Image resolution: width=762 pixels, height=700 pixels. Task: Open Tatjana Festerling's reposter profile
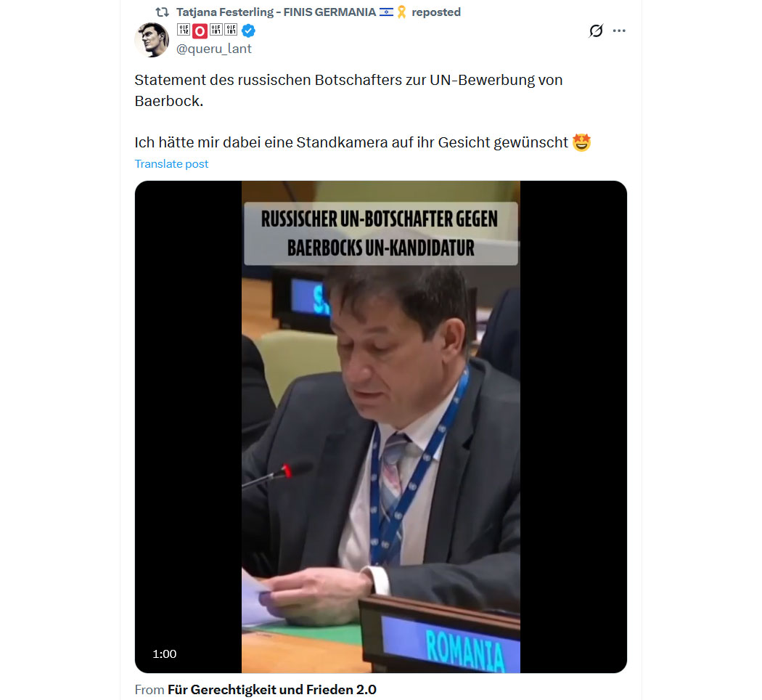[276, 12]
